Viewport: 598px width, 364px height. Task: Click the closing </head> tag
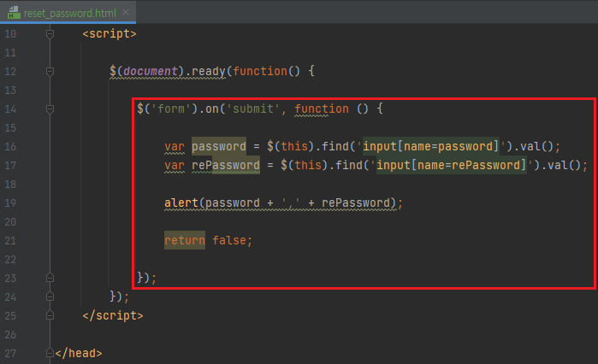(79, 353)
